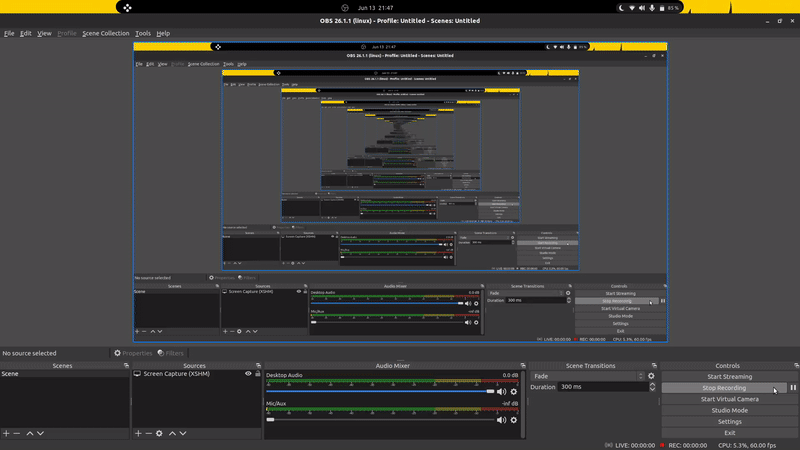Adjust the Mic/Aux volume slider

coord(380,419)
